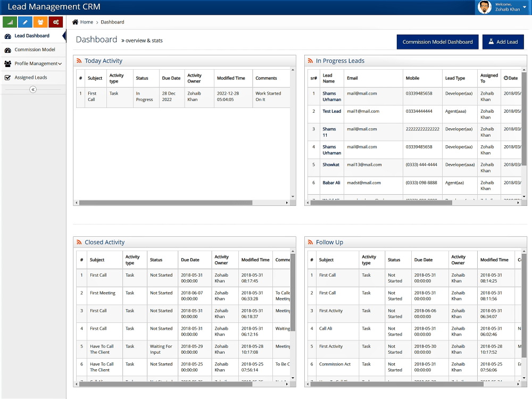The width and height of the screenshot is (532, 399).
Task: Click the Follow Up panel title
Action: click(x=329, y=242)
